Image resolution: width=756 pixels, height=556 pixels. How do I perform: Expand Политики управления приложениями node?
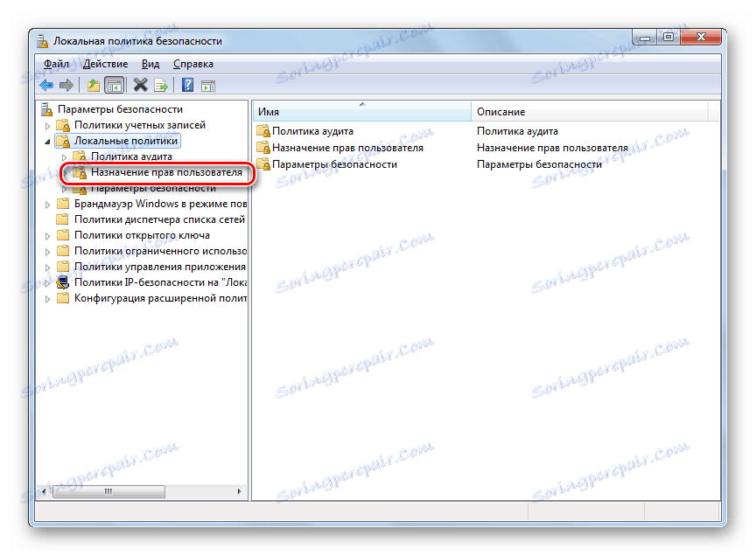[x=47, y=268]
